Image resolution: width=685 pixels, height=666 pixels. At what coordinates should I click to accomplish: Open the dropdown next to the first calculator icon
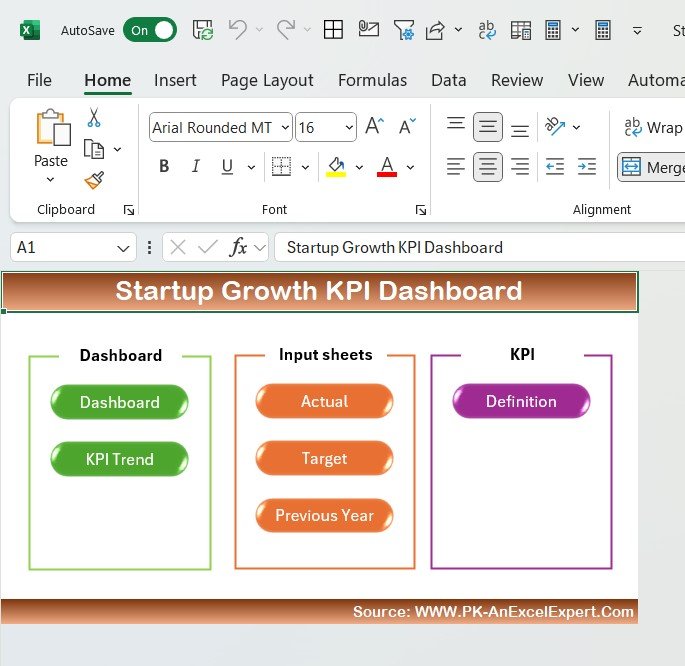point(575,30)
